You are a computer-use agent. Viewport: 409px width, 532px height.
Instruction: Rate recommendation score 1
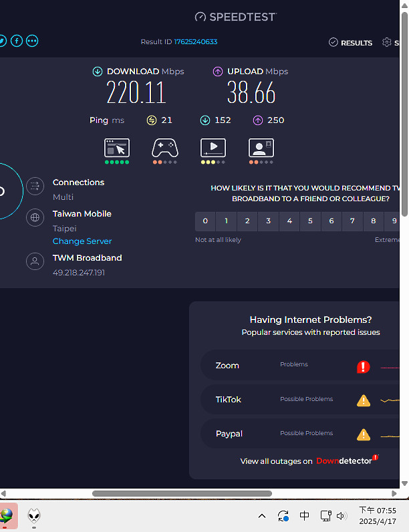point(226,221)
